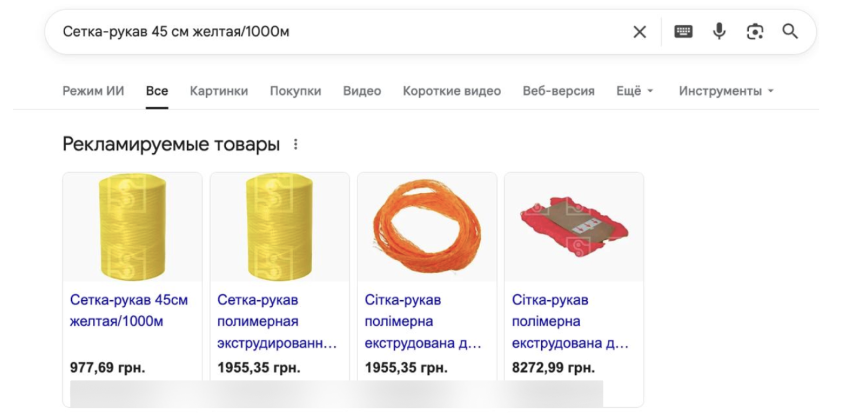Click the orange net coil product image
This screenshot has height=420, width=868.
coord(427,227)
